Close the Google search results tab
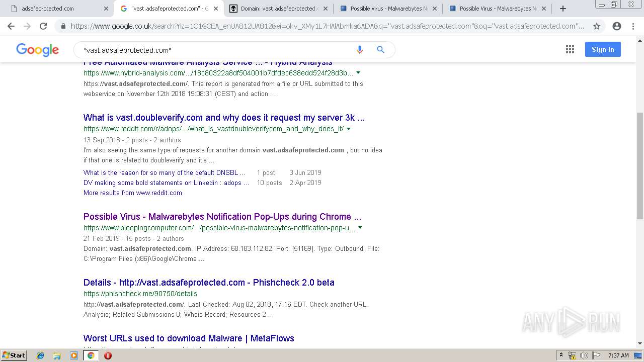This screenshot has height=362, width=644. point(215,9)
